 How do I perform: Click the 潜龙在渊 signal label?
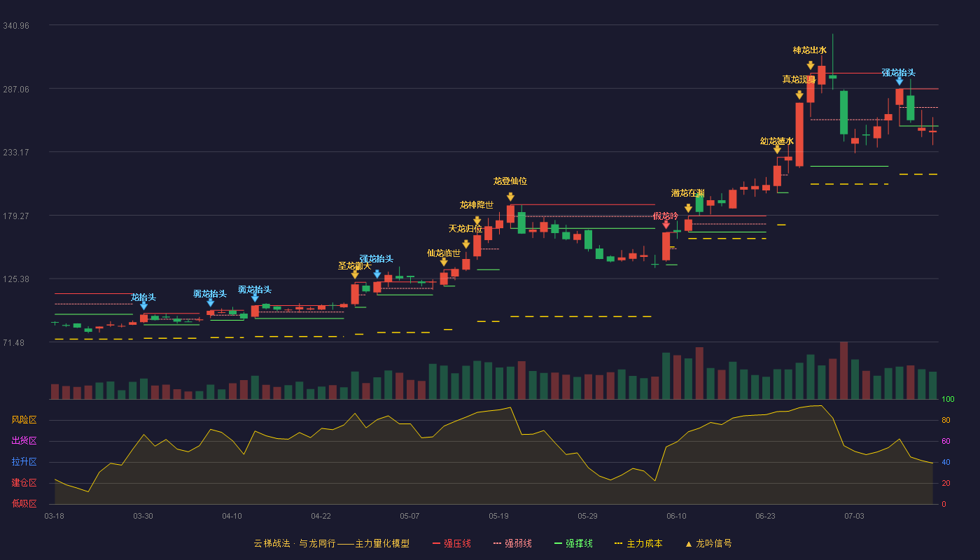[x=688, y=193]
